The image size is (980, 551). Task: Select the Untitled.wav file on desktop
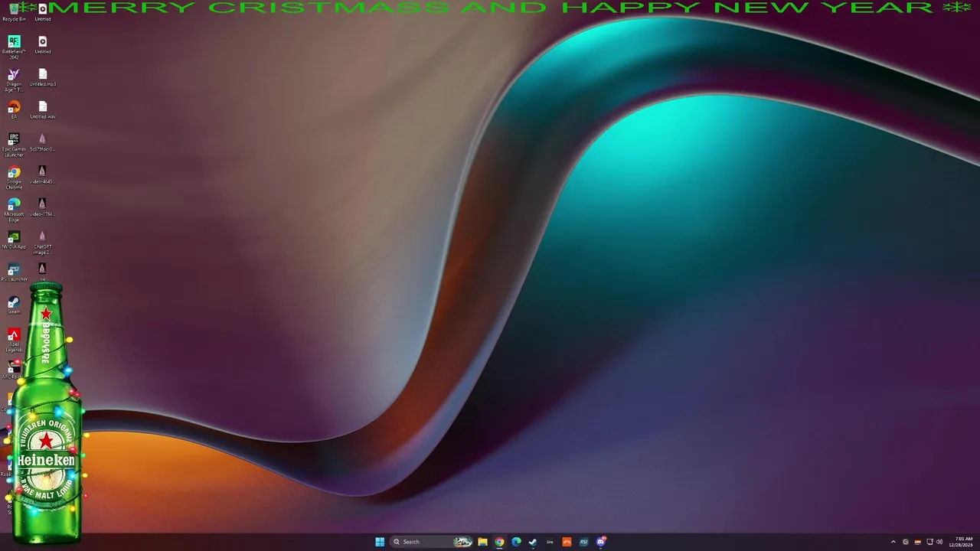43,110
